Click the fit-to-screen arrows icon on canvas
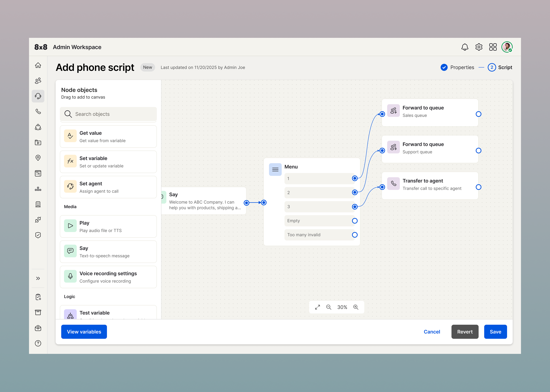550x392 pixels. 317,307
